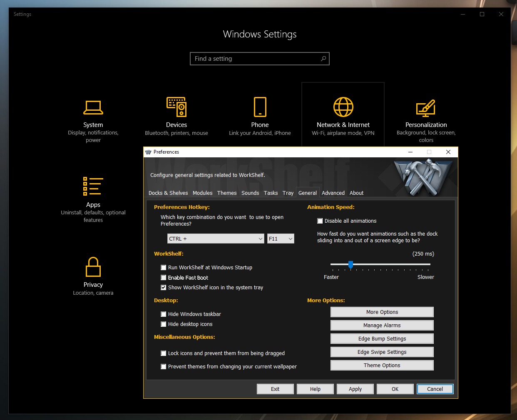The height and width of the screenshot is (420, 517).
Task: Open the Phone settings icon
Action: (260, 107)
